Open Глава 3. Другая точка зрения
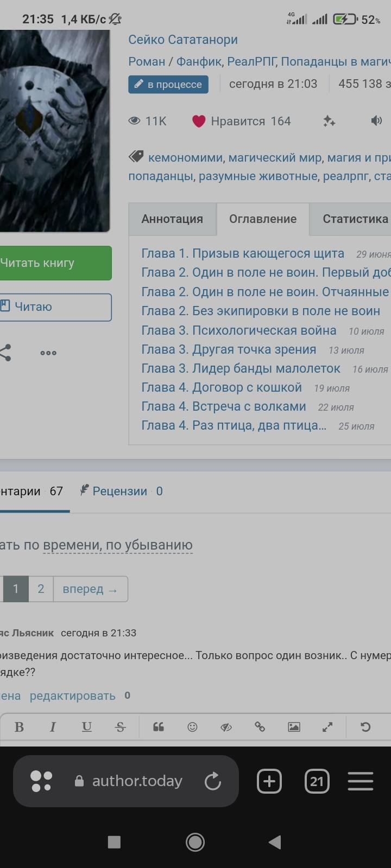This screenshot has width=391, height=868. tap(229, 349)
